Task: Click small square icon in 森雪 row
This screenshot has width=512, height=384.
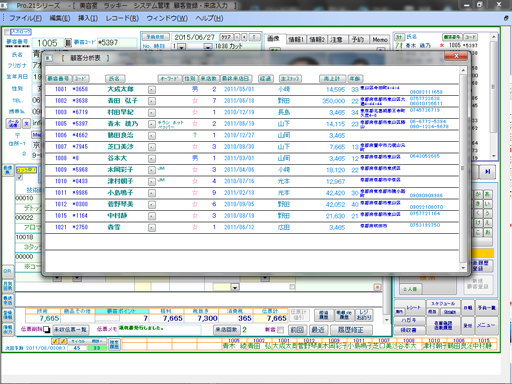Action: pos(152,228)
